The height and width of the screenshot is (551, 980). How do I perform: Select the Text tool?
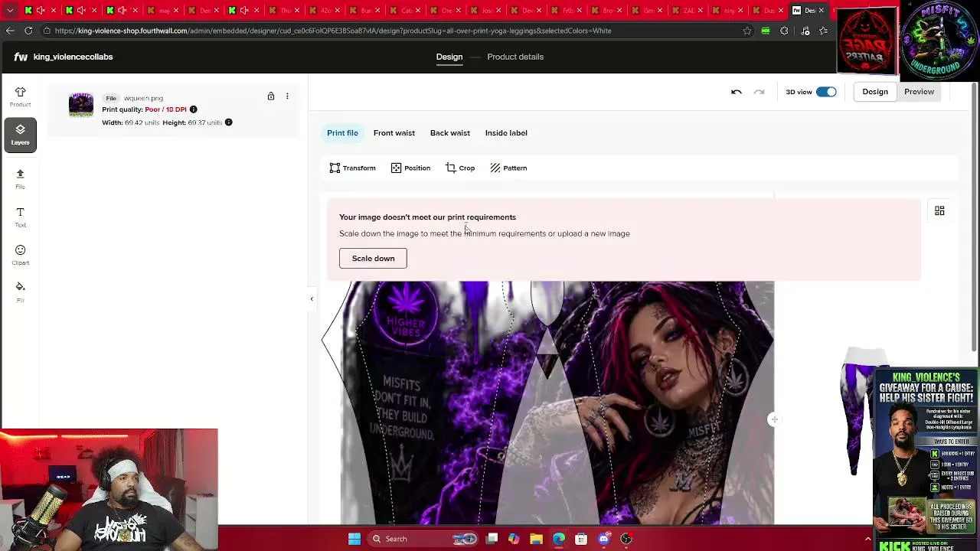[x=21, y=217]
